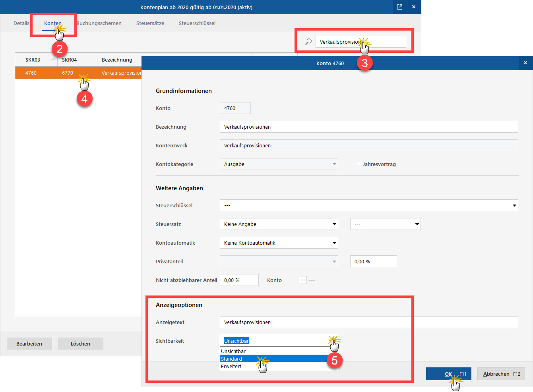The image size is (533, 392).
Task: Open the Buchungsschemen tab
Action: tap(99, 23)
